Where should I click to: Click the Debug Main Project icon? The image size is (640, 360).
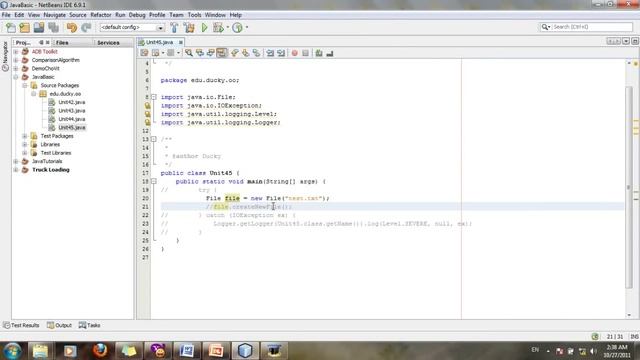coord(218,27)
